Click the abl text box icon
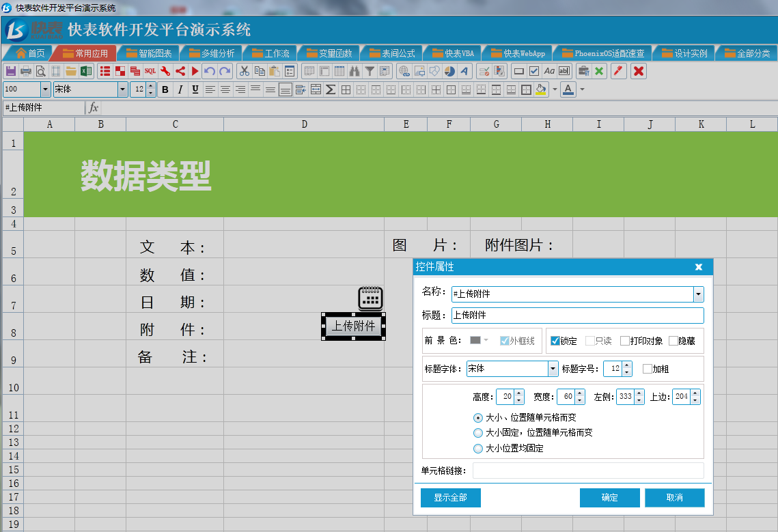Screen dimensions: 778x532 [564, 71]
